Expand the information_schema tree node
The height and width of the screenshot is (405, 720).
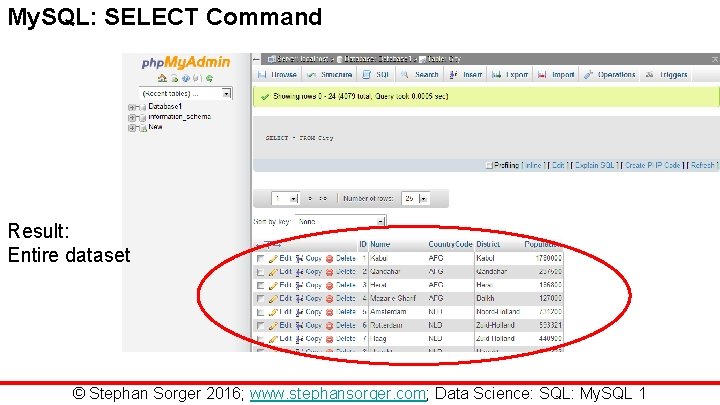click(x=132, y=118)
